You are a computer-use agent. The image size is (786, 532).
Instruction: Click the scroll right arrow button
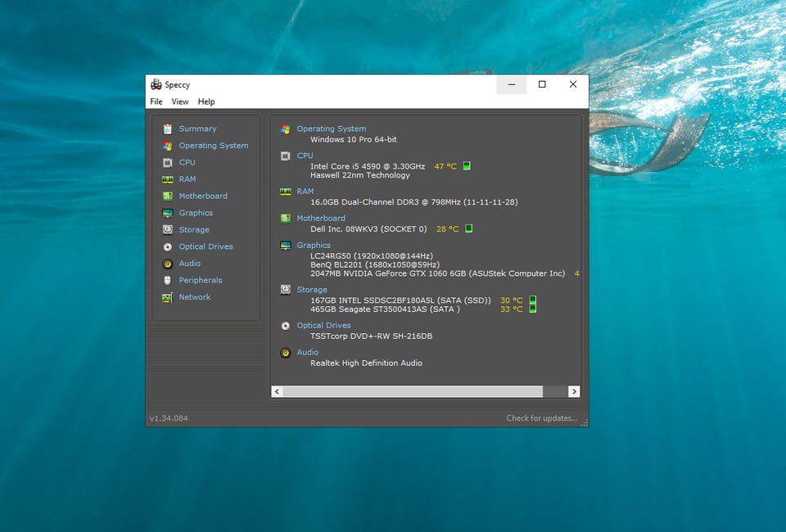click(x=574, y=391)
